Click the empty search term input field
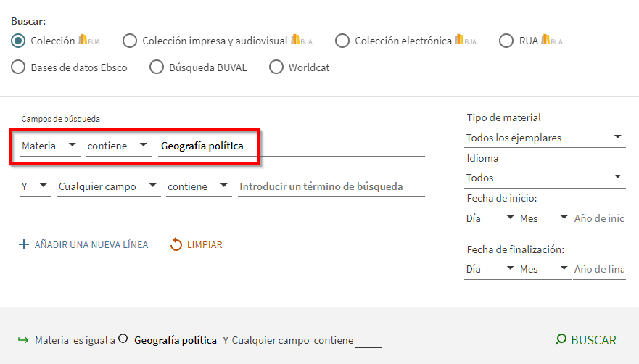 click(x=331, y=186)
